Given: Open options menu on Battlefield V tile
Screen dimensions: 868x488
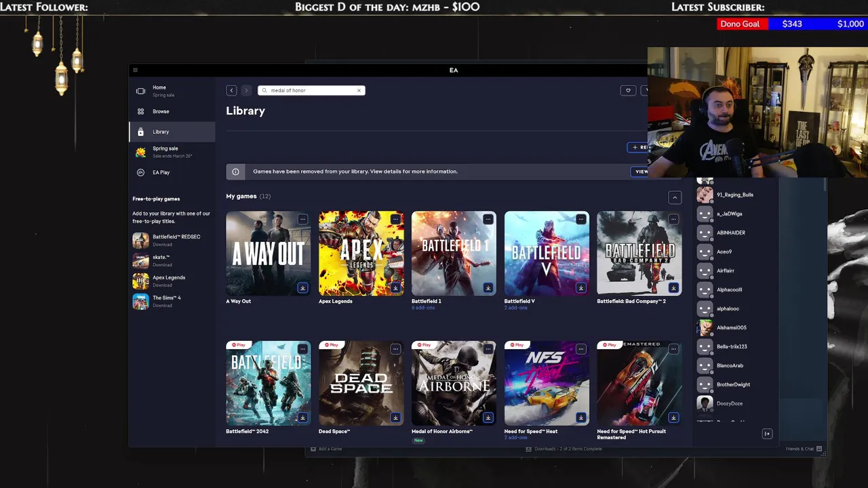Looking at the screenshot, I should (580, 219).
